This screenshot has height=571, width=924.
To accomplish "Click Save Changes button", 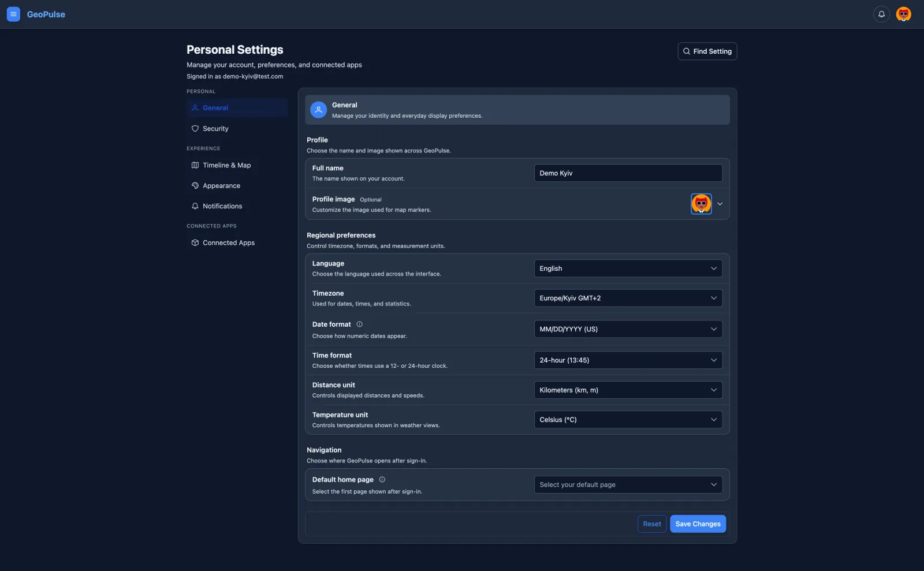I will click(698, 524).
